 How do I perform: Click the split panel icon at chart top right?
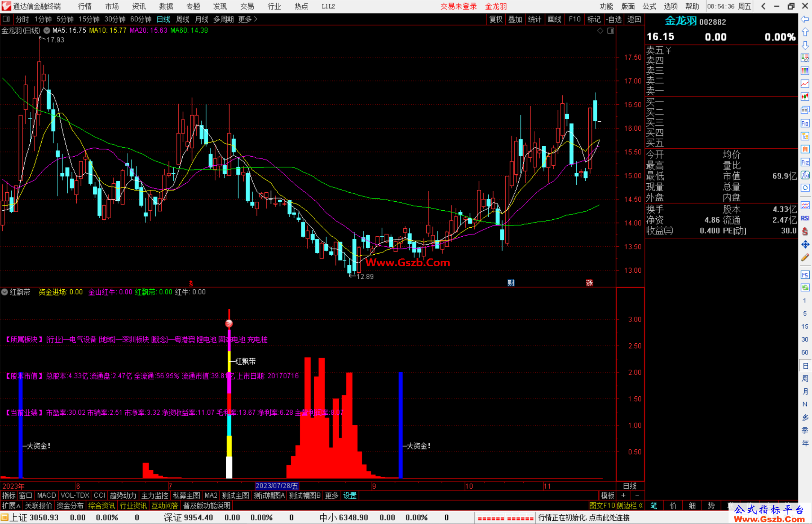click(611, 31)
